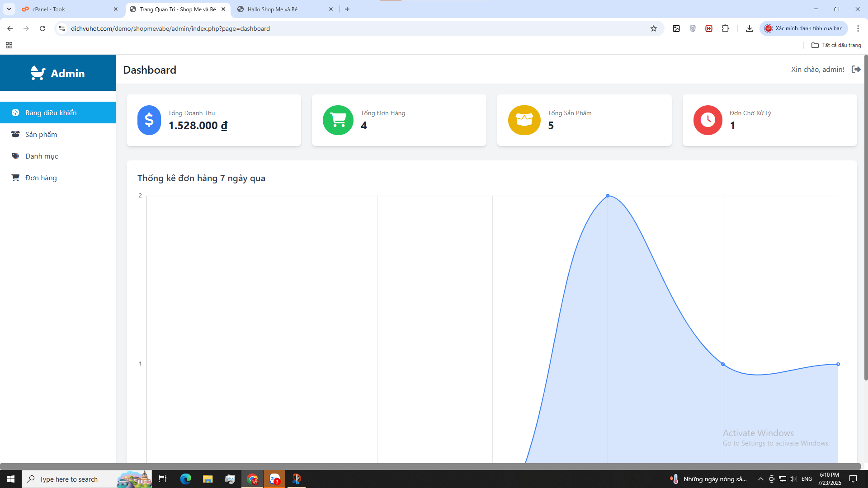Click Xác minh danh tính của bạn button
The image size is (868, 488).
click(803, 28)
